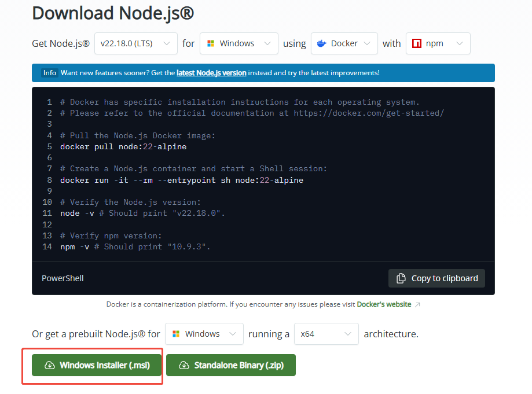Open Docker's website link
This screenshot has width=532, height=394.
click(384, 304)
